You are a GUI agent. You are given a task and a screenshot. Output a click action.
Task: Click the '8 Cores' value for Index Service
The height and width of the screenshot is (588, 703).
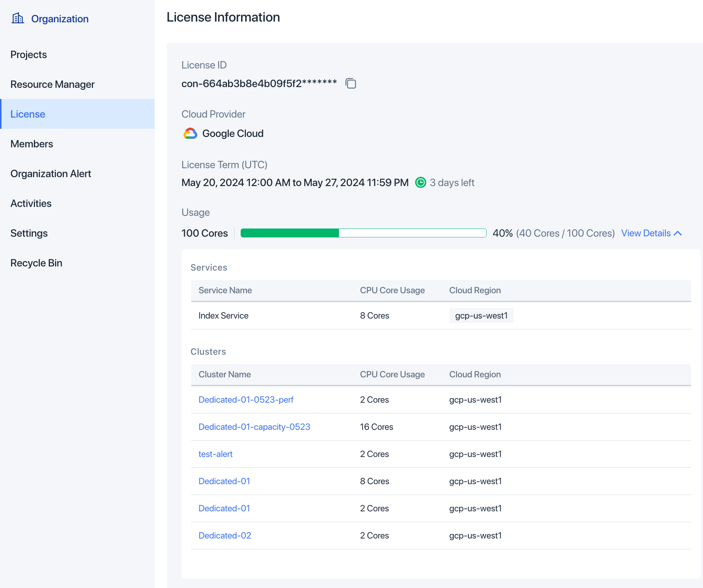[375, 316]
